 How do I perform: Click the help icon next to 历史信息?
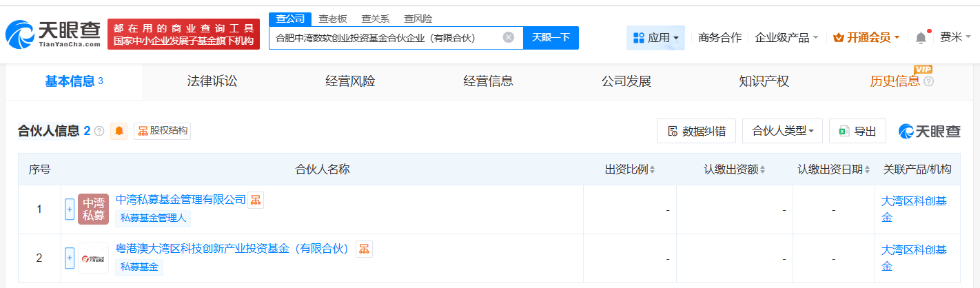click(x=928, y=82)
